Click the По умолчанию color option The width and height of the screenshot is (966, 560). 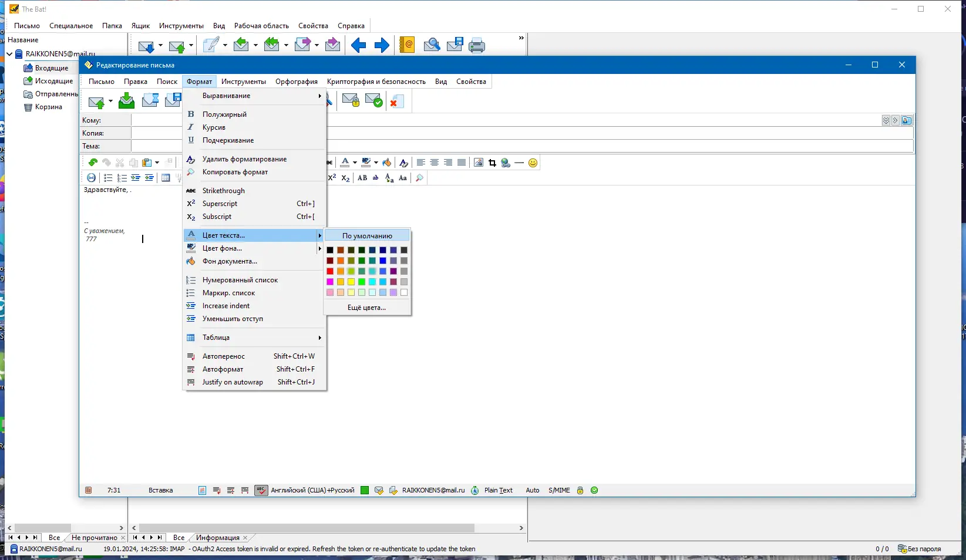tap(366, 235)
